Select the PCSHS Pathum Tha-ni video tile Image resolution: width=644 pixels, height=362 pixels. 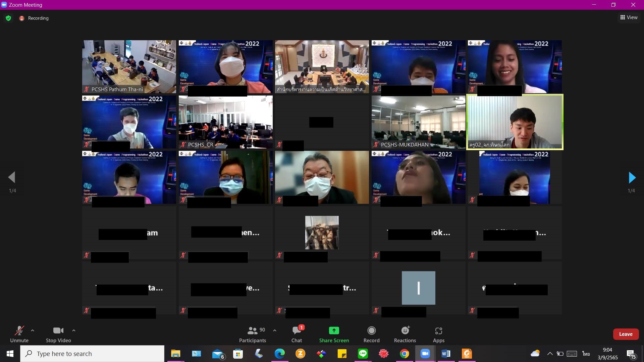129,66
